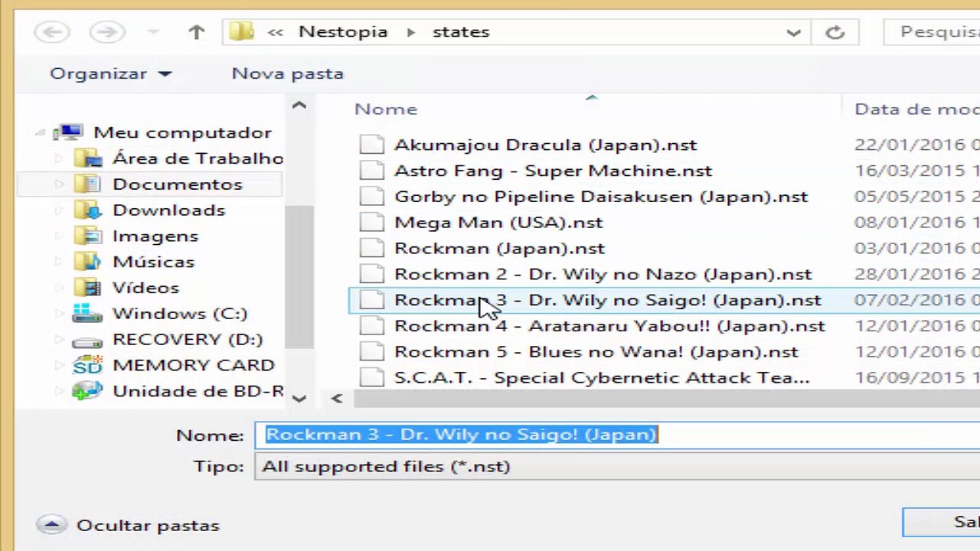Image resolution: width=980 pixels, height=551 pixels.
Task: Click date 22/01/2016 of Akumajou Dracula
Action: (x=910, y=145)
